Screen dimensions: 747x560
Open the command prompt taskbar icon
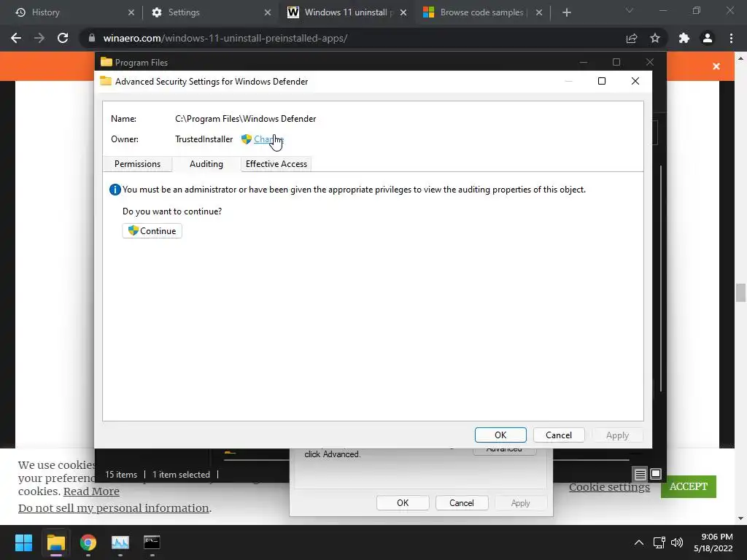tap(152, 542)
